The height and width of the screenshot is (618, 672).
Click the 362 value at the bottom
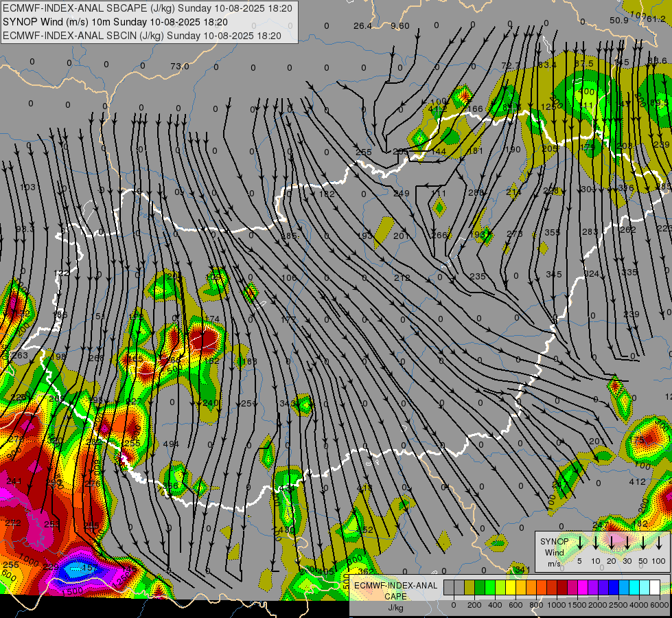coord(366,572)
